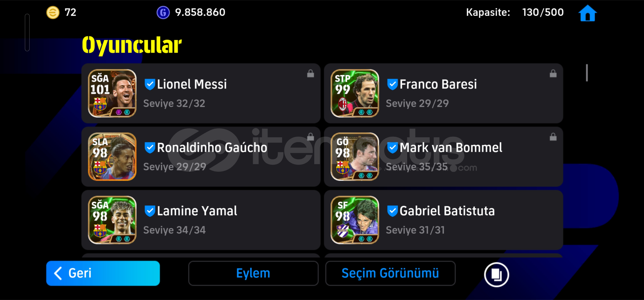The width and height of the screenshot is (644, 300).
Task: Click lock icon on Ronaldinho Gaúcho card
Action: 310,137
